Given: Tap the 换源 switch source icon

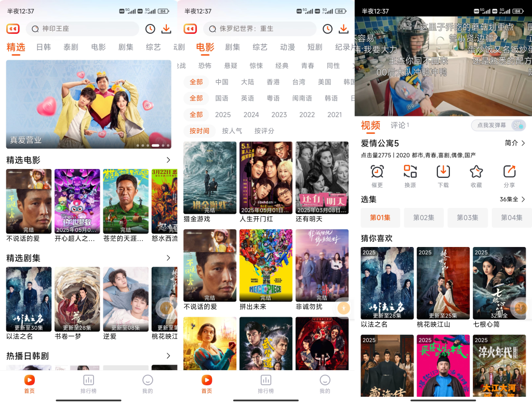Looking at the screenshot, I should [x=410, y=172].
